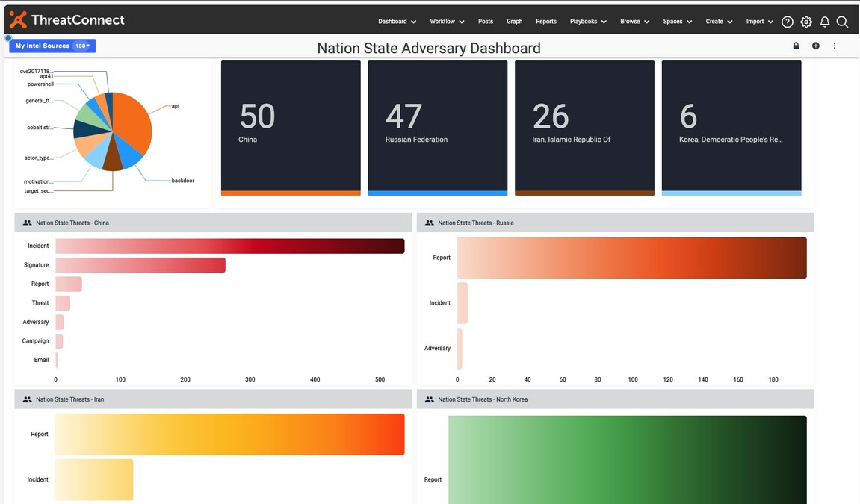Screen dimensions: 860x504
Task: Click the group icon of the Russia threats card
Action: (x=430, y=223)
